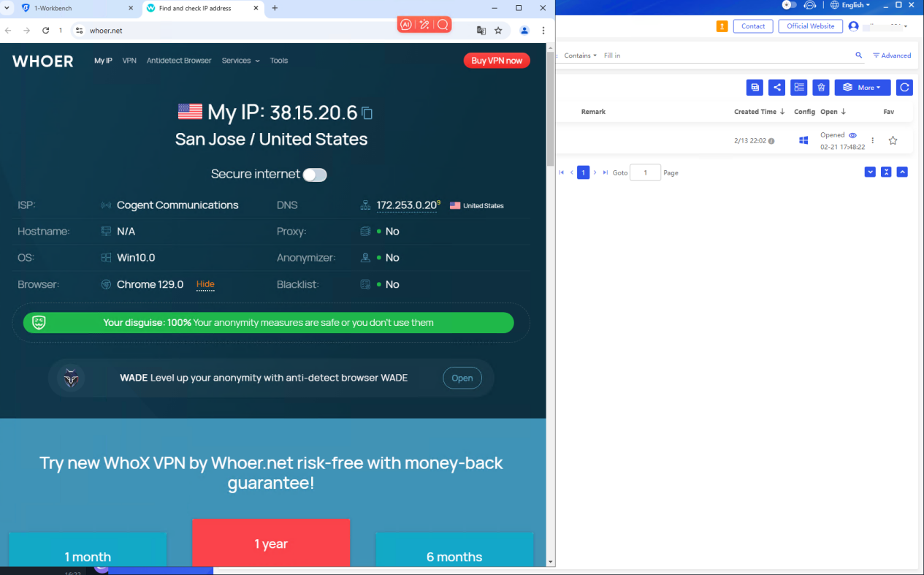924x575 pixels.
Task: Open the Services dropdown in Whoer menu
Action: (240, 61)
